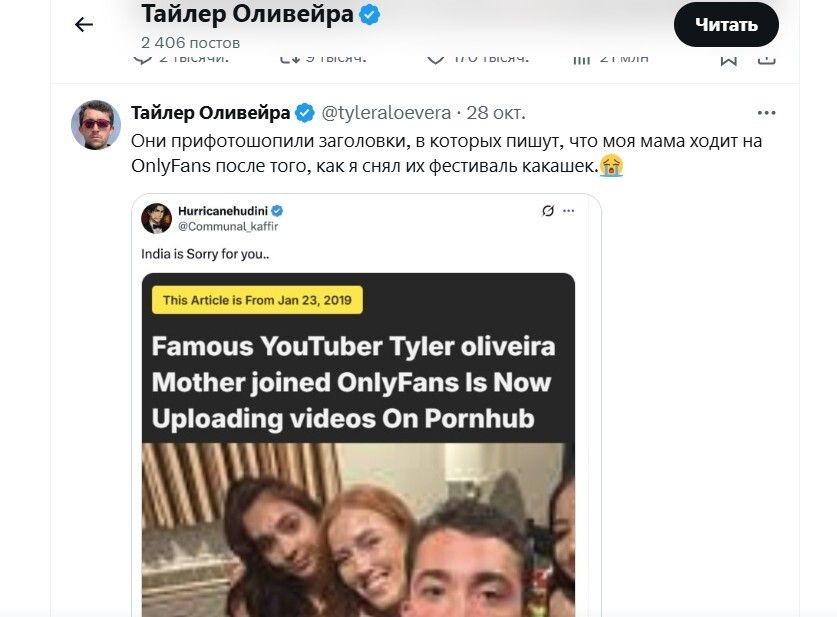Click the Grok slash-circle icon in the quoted post
The width and height of the screenshot is (837, 617).
pyautogui.click(x=547, y=211)
